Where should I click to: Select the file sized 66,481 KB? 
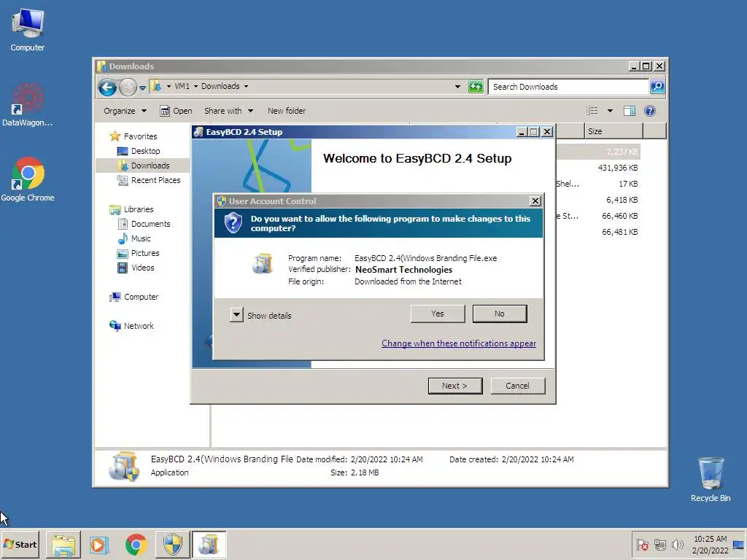[x=619, y=232]
